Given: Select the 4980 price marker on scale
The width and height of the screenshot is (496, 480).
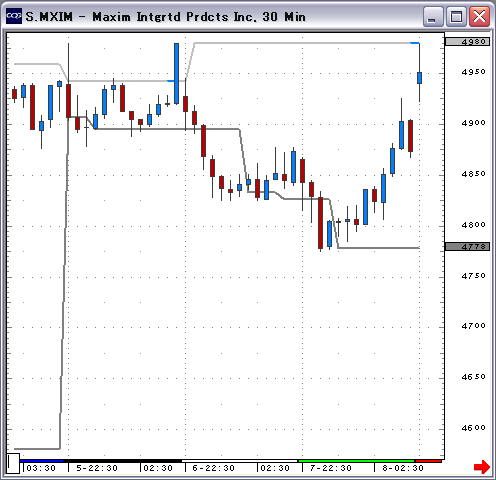Looking at the screenshot, I should 467,42.
